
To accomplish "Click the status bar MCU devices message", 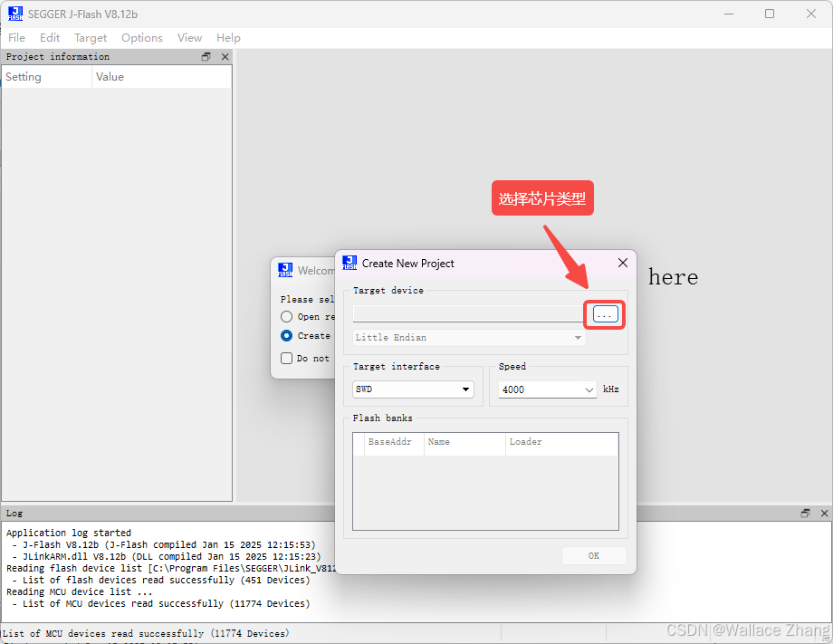I will tap(146, 633).
